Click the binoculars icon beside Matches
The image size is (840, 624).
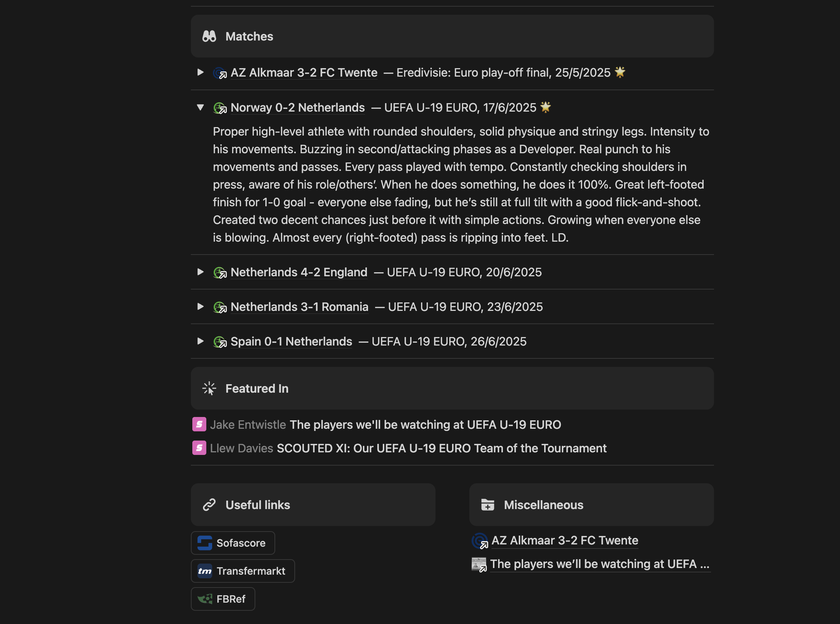[x=209, y=36]
